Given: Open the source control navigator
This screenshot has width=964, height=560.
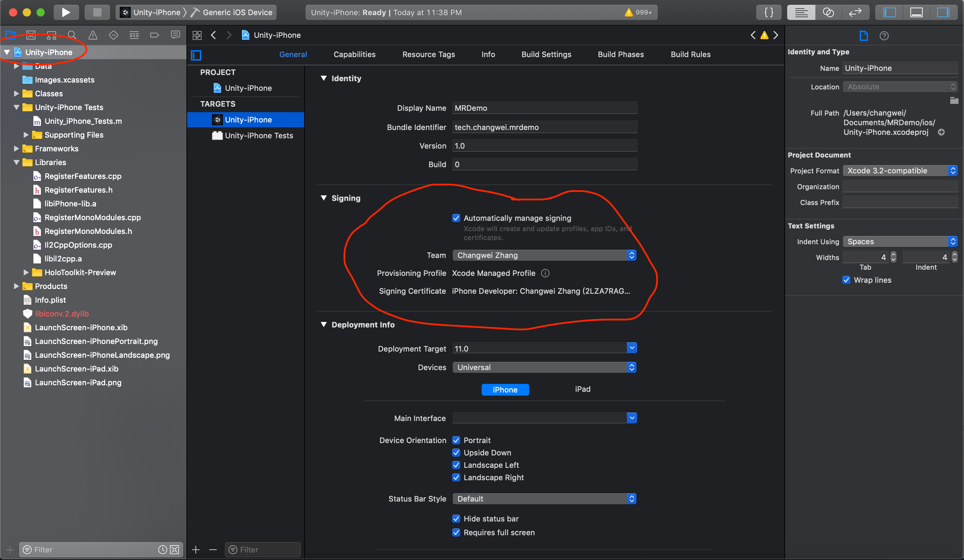Looking at the screenshot, I should tap(31, 35).
